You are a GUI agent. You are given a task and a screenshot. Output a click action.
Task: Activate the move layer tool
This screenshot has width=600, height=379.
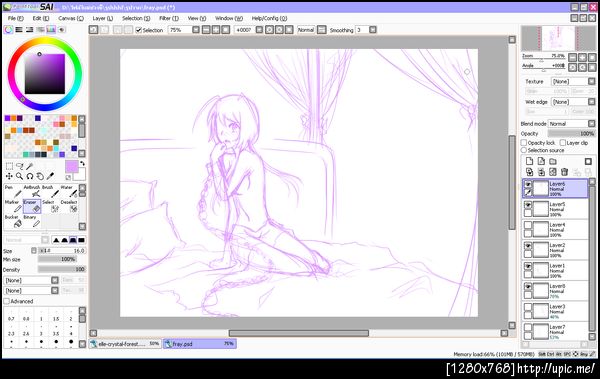9,176
